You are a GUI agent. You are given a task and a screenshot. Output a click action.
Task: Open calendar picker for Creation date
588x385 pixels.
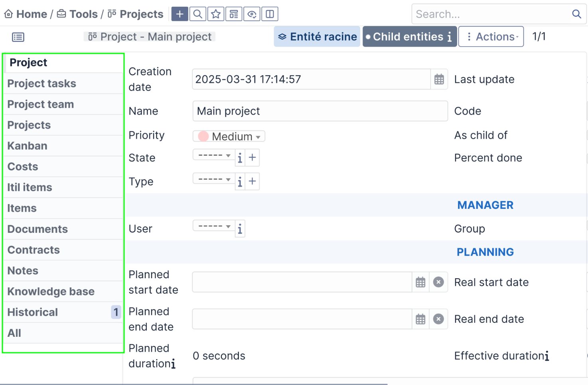coord(439,79)
